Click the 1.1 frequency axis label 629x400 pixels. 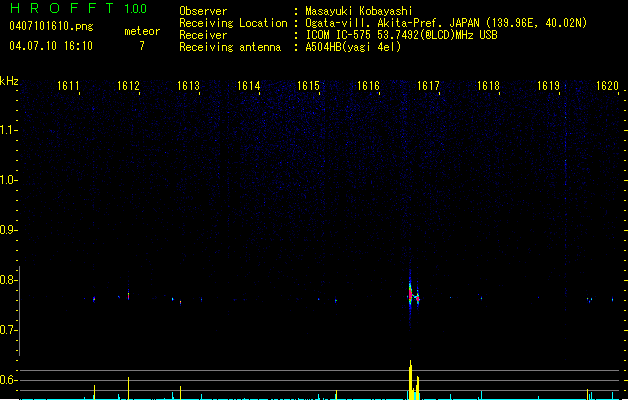pyautogui.click(x=8, y=130)
